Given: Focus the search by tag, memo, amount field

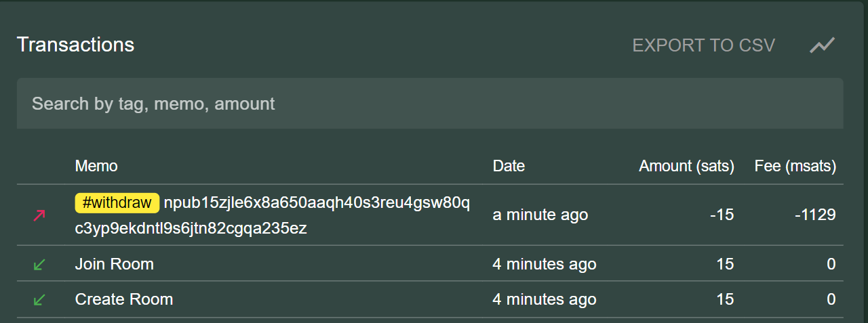Looking at the screenshot, I should 430,104.
